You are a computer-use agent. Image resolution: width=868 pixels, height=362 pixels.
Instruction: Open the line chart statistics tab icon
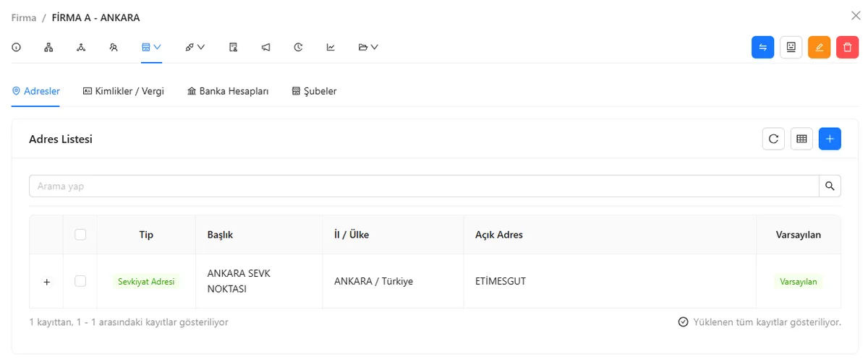(x=331, y=47)
